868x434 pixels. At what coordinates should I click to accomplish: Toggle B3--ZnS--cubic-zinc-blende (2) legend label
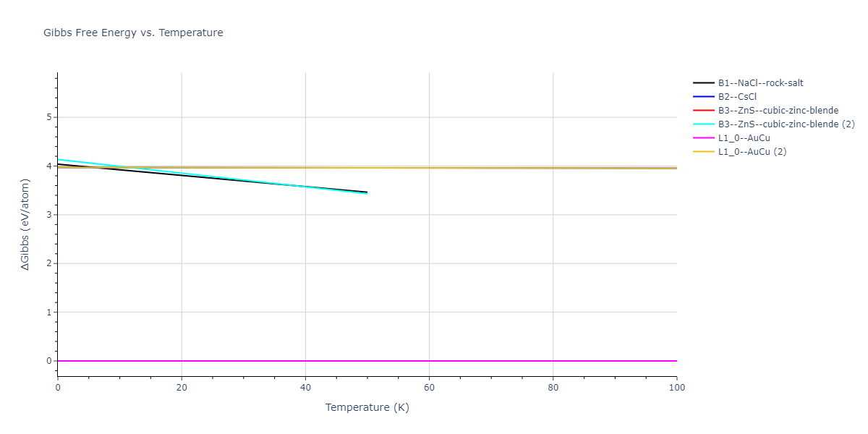point(786,124)
